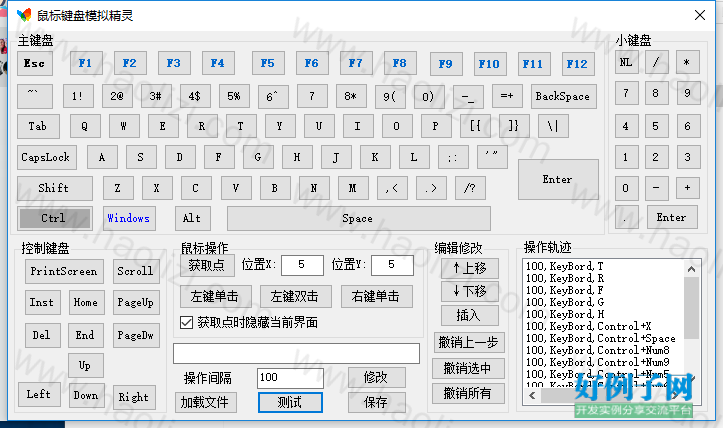
Task: Click the 位置X input field
Action: coord(302,265)
